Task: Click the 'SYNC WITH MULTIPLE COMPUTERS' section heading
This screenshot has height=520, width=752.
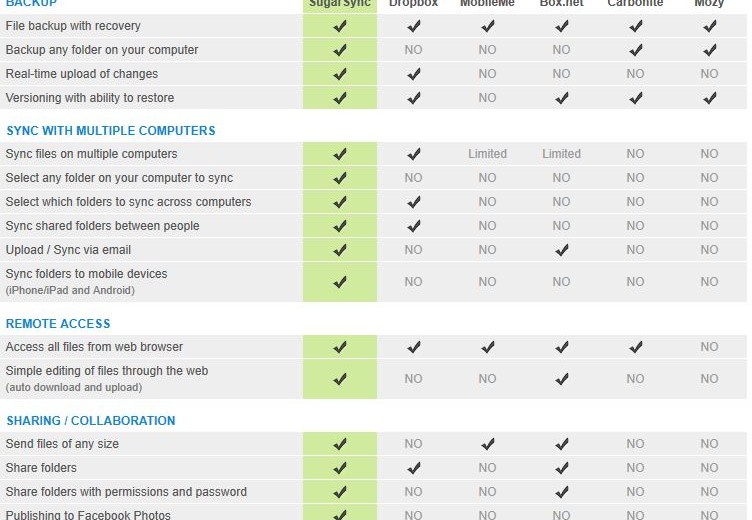Action: (x=111, y=131)
